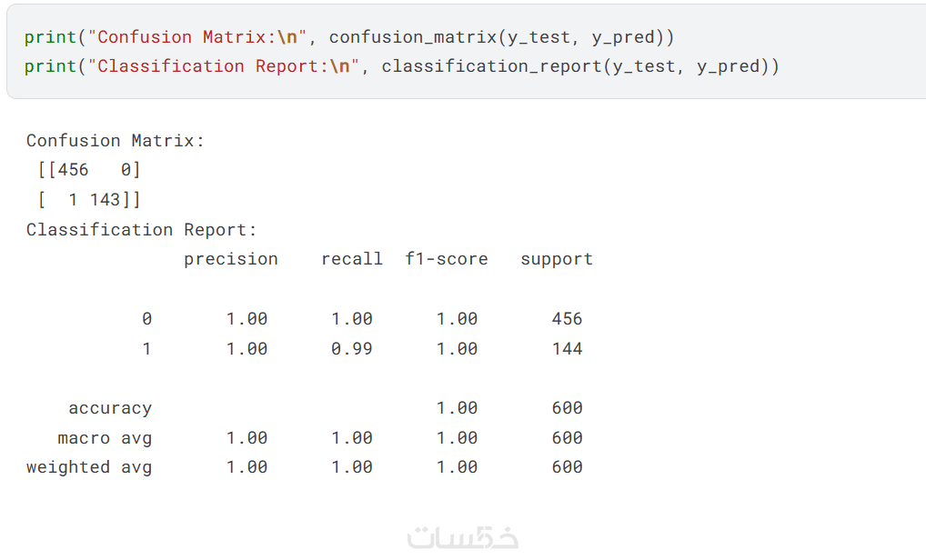Click the support value 144
This screenshot has width=926, height=560.
click(567, 349)
